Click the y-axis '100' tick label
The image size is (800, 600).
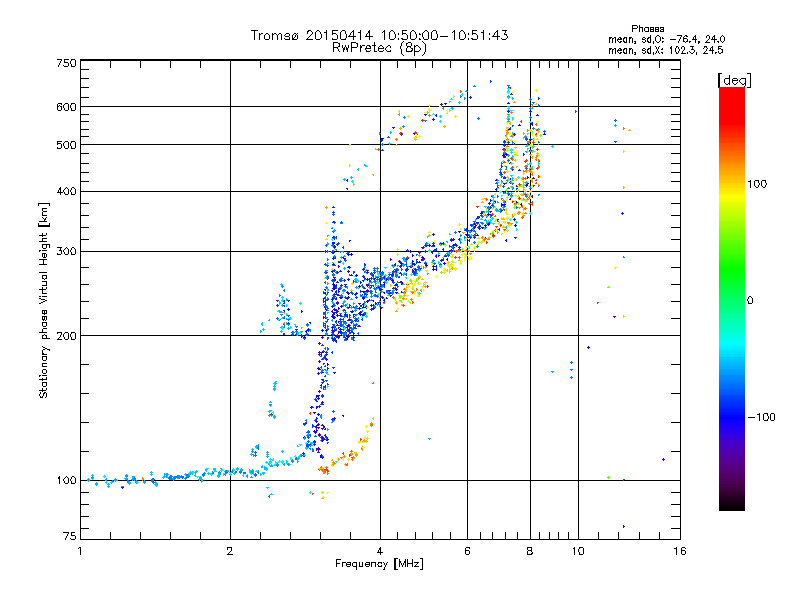tap(66, 480)
